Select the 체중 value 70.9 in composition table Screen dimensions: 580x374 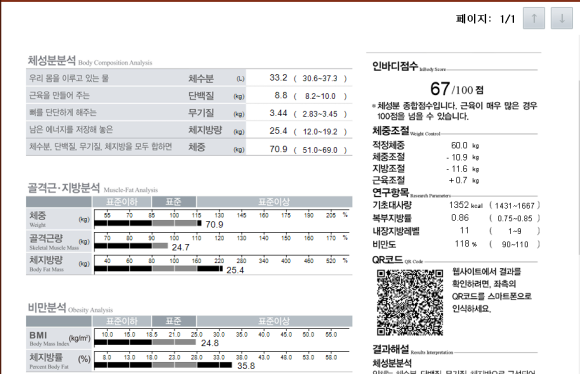[x=278, y=149]
